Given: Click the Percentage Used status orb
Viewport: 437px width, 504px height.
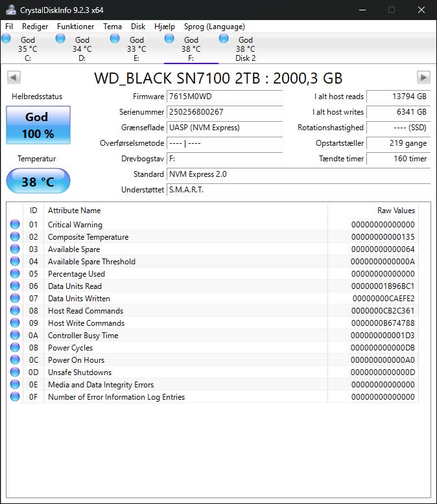Looking at the screenshot, I should pyautogui.click(x=15, y=274).
